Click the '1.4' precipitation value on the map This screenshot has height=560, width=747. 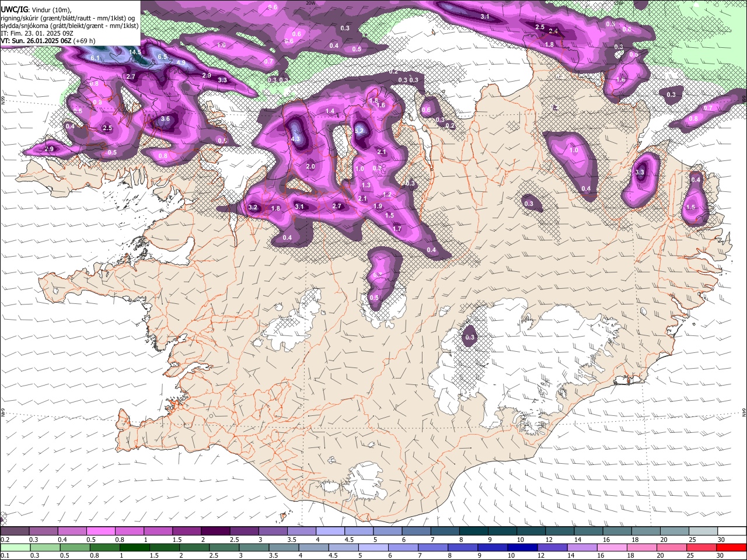[330, 111]
